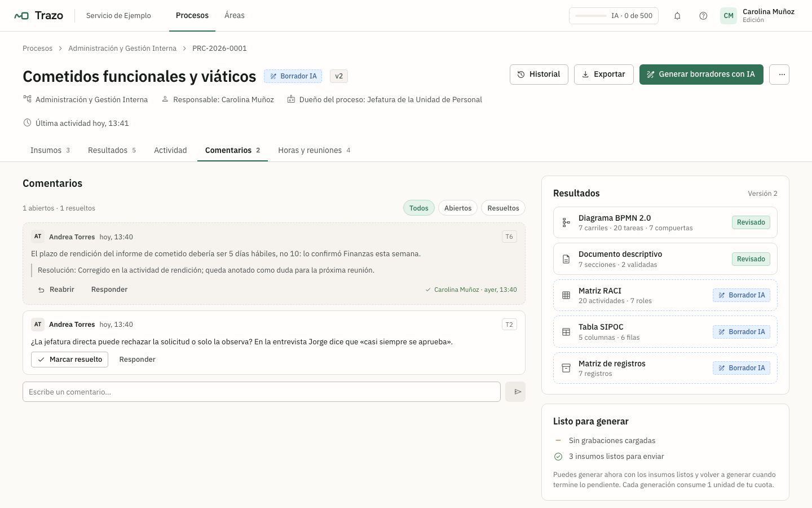Open the notifications bell

677,16
